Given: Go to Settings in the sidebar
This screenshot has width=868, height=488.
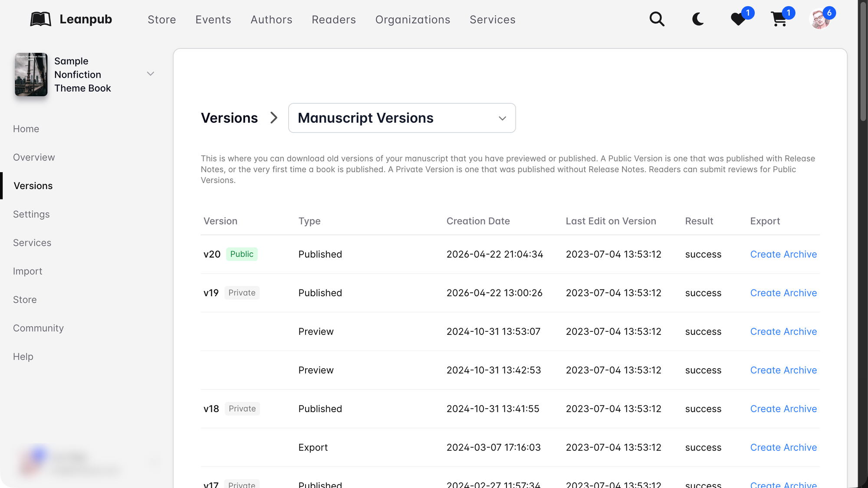Looking at the screenshot, I should tap(31, 214).
